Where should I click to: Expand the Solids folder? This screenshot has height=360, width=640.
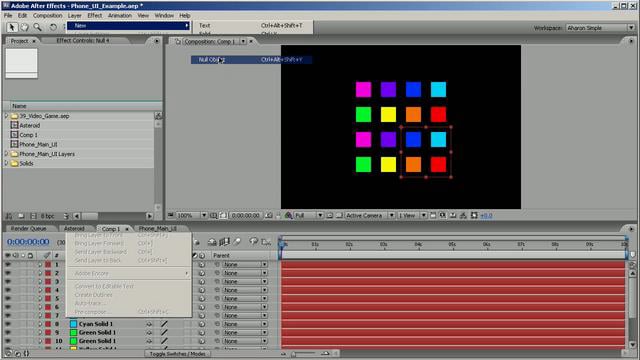pos(6,163)
